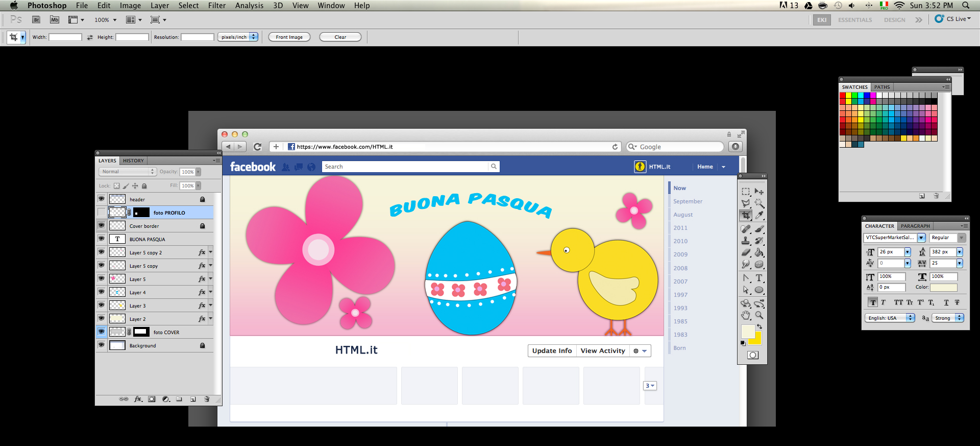Select the Spot Healing Brush tool
980x446 pixels.
[x=746, y=229]
